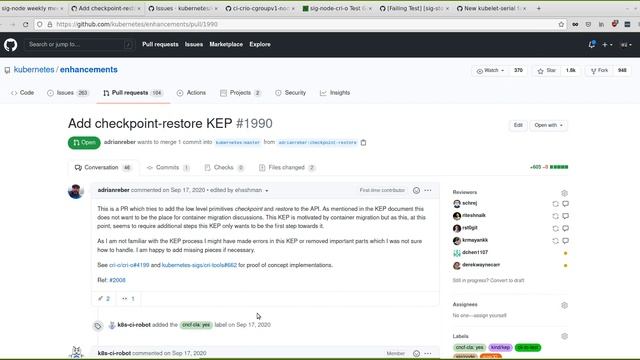Switch to the Security tab
Viewport: 640px width, 360px height.
tap(290, 93)
